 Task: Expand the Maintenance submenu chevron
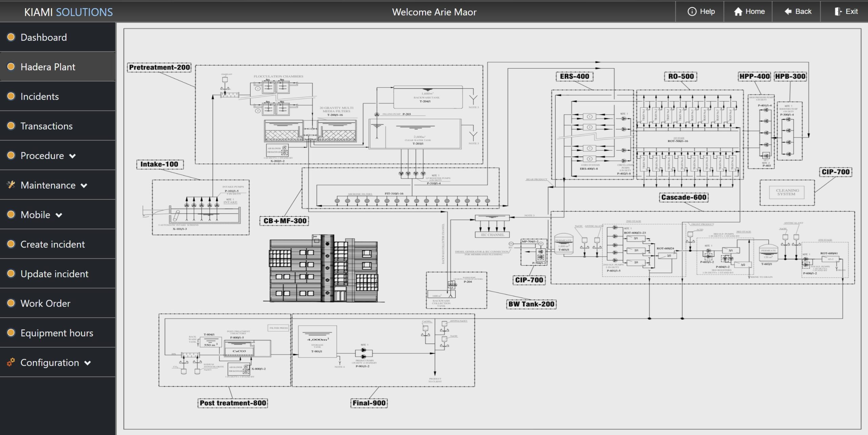tap(84, 185)
